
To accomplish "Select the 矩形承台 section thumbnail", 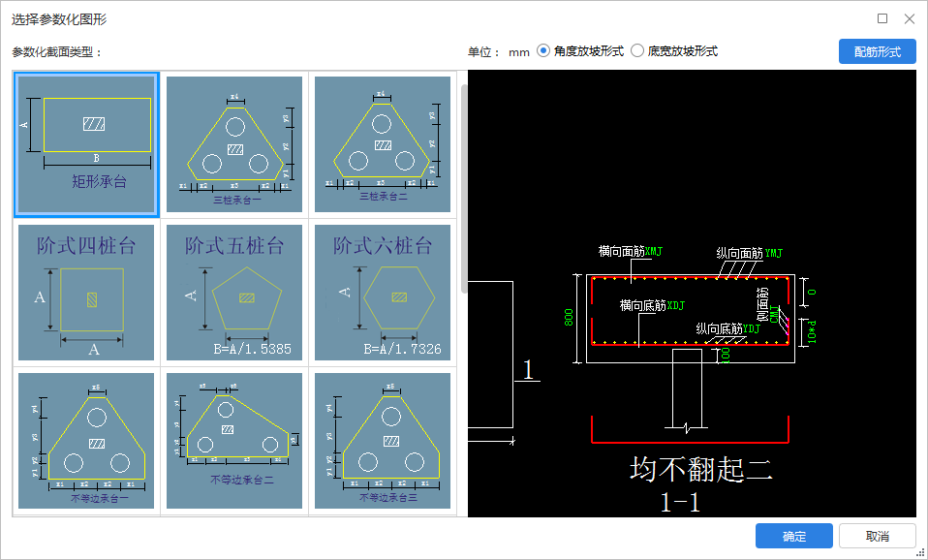I will 86,144.
